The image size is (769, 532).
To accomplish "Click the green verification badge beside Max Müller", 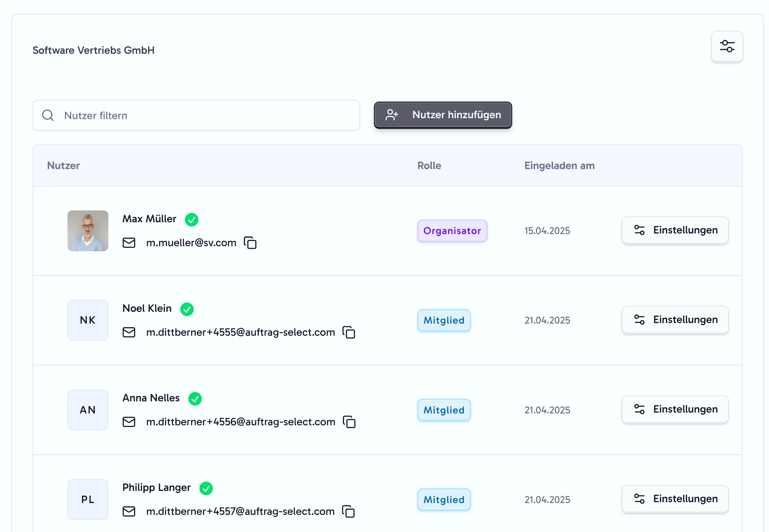I will pos(192,219).
